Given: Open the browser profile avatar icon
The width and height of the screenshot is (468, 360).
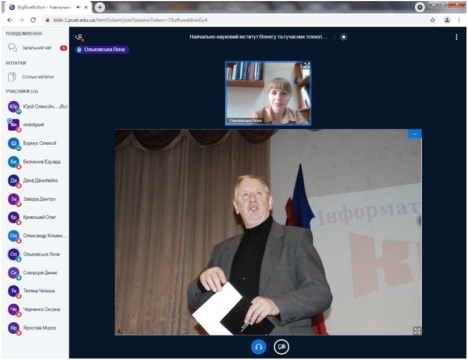Looking at the screenshot, I should (447, 20).
